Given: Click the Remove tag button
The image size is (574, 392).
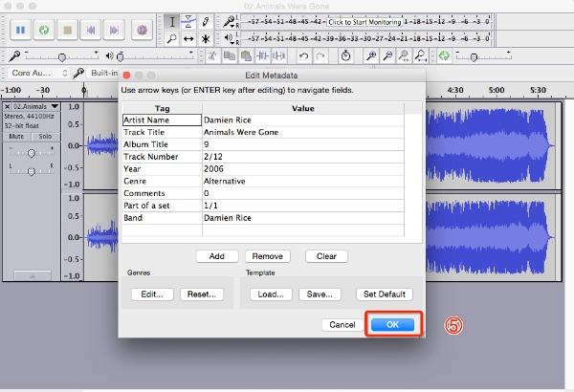Looking at the screenshot, I should 268,256.
